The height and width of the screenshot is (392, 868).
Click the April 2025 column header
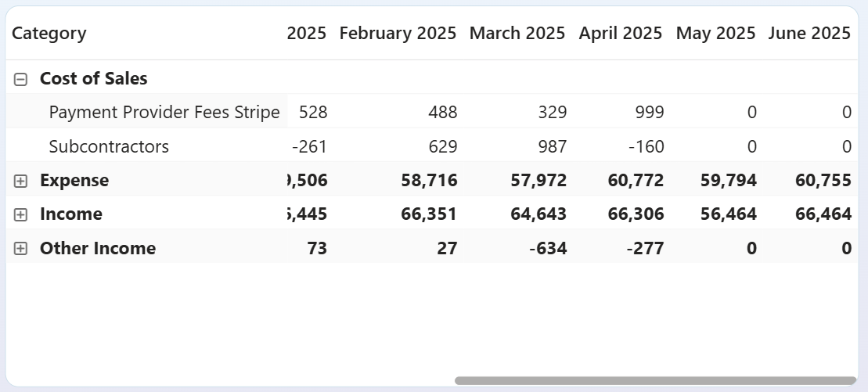pyautogui.click(x=620, y=34)
